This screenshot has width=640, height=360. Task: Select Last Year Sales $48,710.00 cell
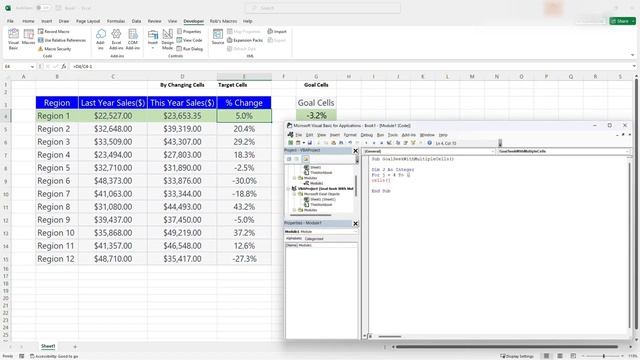coord(113,259)
